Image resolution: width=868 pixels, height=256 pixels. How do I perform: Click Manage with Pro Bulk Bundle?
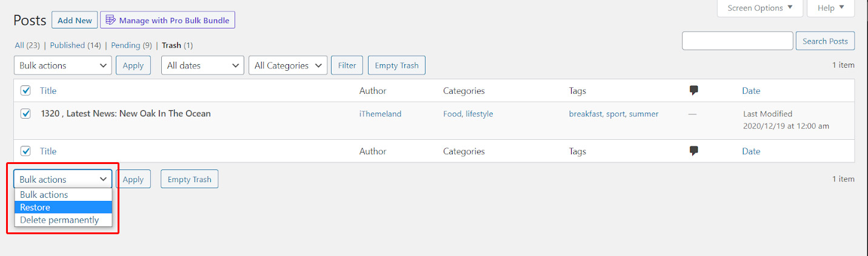(167, 20)
